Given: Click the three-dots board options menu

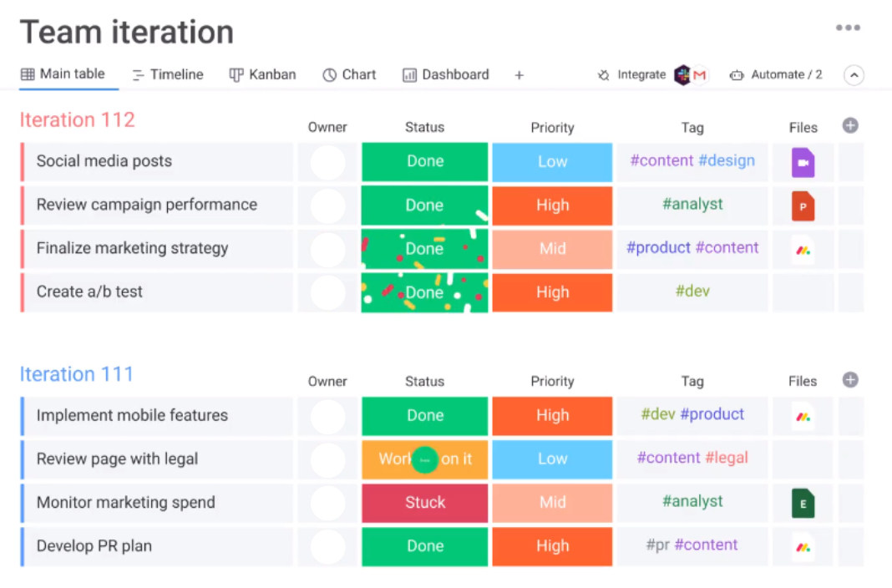Looking at the screenshot, I should tap(848, 28).
